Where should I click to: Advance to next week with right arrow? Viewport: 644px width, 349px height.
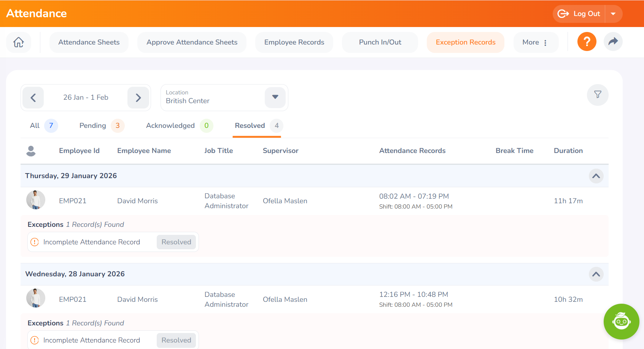click(138, 98)
